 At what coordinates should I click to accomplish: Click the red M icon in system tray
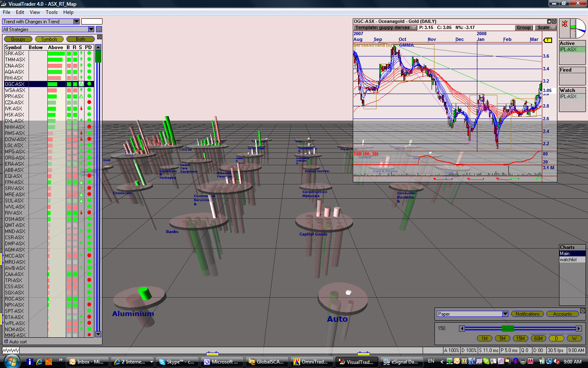(530, 361)
